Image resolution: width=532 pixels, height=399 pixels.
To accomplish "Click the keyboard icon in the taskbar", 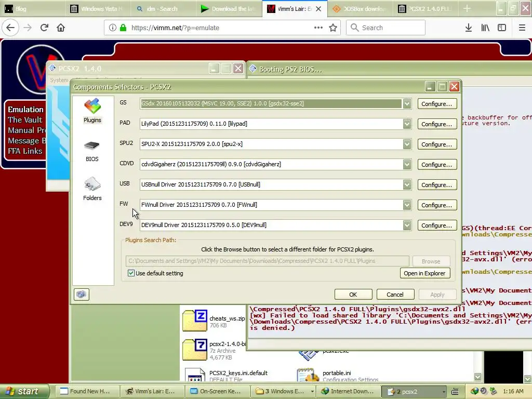I will 455,392.
